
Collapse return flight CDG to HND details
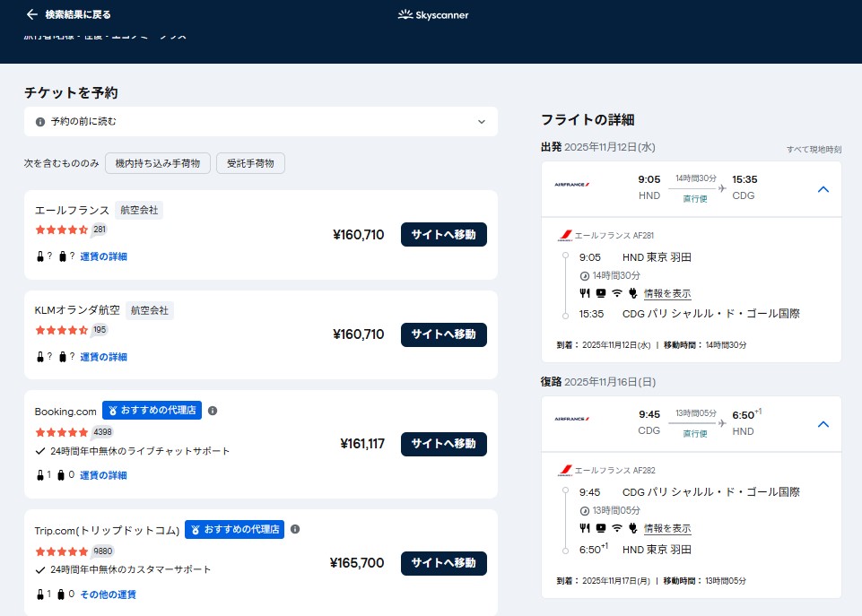(823, 424)
